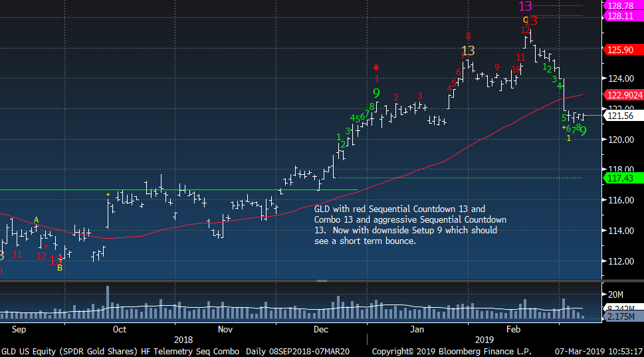Select the 124.00 price axis label
This screenshot has width=644, height=357.
click(621, 78)
